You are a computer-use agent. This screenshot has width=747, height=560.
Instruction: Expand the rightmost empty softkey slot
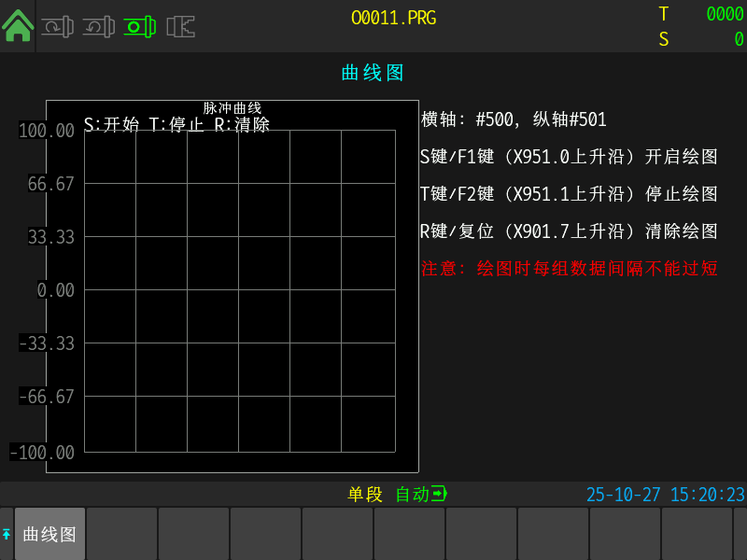pyautogui.click(x=696, y=533)
